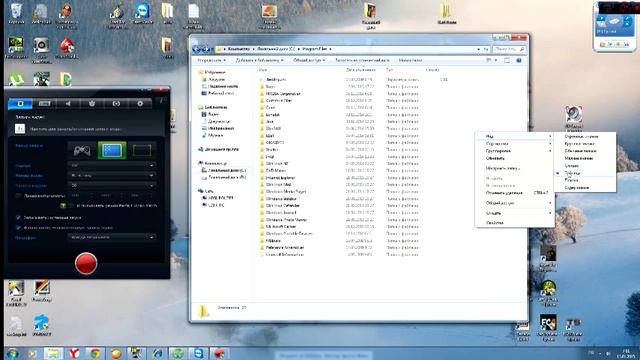This screenshot has height=360, width=640.
Task: Click Записать на оптический диск
Action: tap(362, 60)
